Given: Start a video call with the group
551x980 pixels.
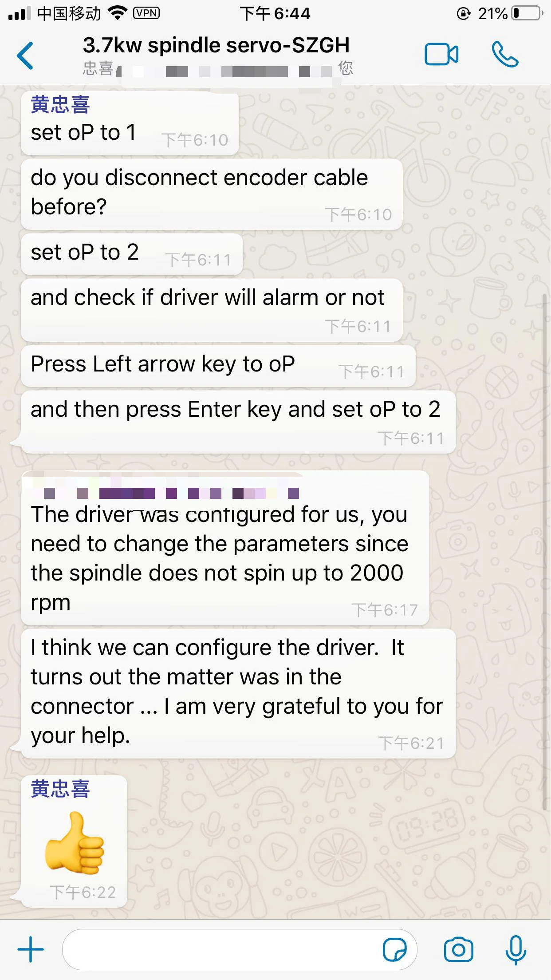Looking at the screenshot, I should 441,55.
